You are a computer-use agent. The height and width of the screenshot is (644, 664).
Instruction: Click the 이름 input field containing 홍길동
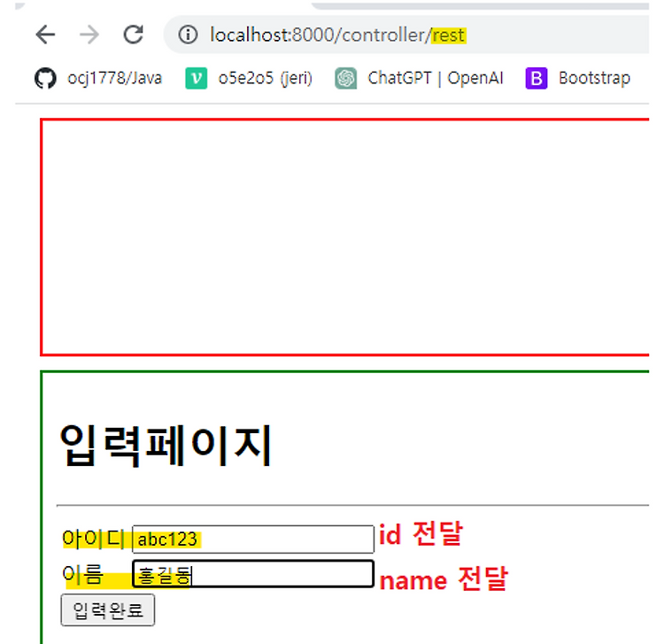(253, 574)
